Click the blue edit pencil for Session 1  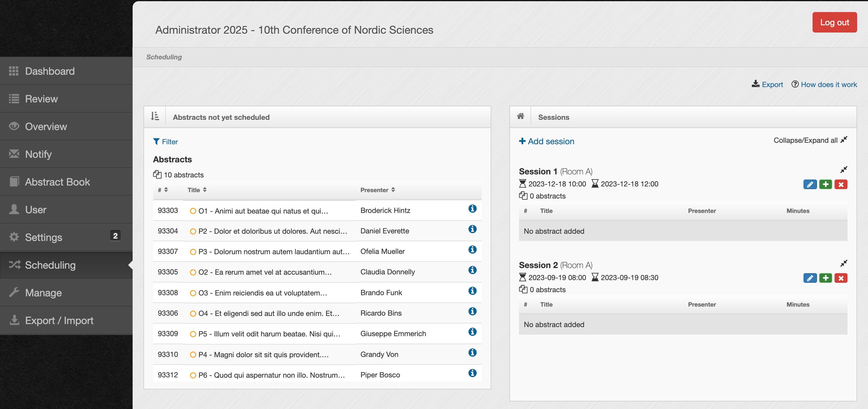[810, 184]
